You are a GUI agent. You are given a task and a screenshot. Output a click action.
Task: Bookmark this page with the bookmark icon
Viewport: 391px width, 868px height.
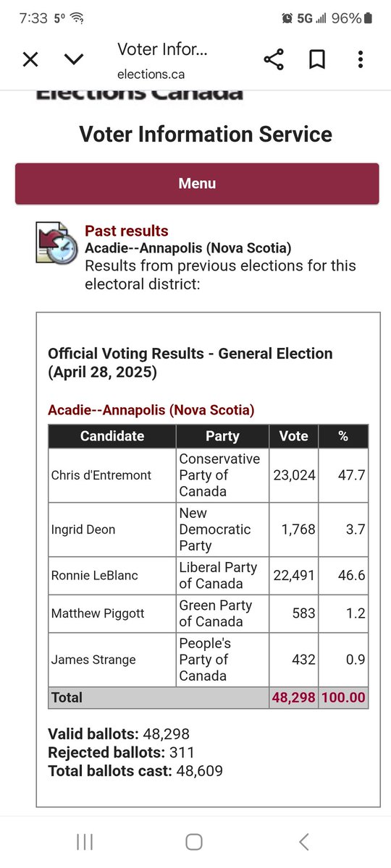click(316, 59)
